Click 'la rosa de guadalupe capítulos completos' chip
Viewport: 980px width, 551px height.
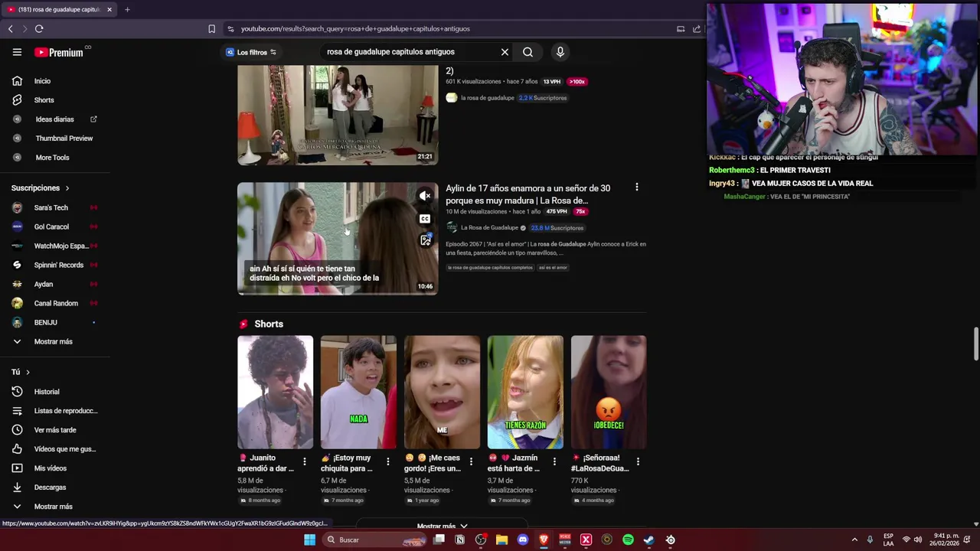coord(490,268)
